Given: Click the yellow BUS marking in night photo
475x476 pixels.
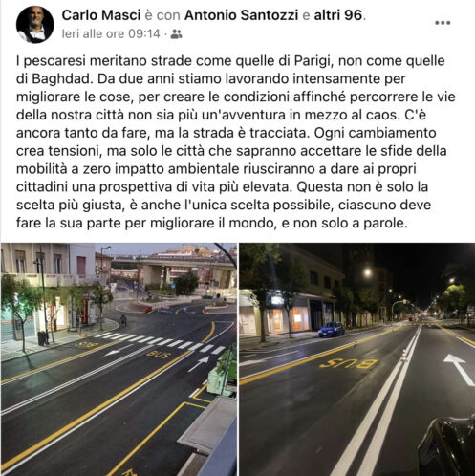Looking at the screenshot, I should (x=348, y=364).
